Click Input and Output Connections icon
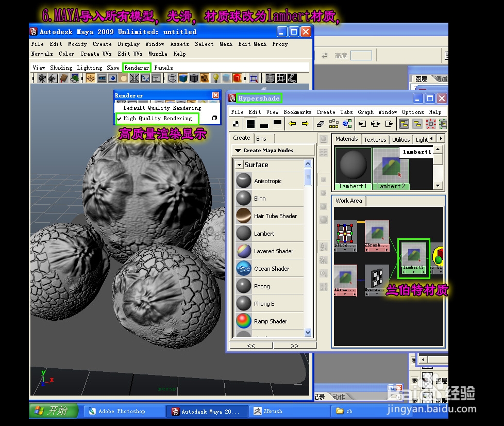This screenshot has height=426, width=504. (376, 124)
